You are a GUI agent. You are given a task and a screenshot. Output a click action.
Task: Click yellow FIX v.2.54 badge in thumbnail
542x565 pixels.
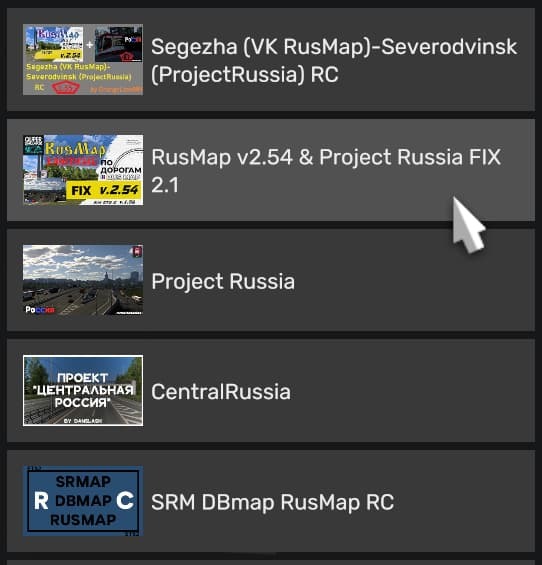pyautogui.click(x=104, y=190)
